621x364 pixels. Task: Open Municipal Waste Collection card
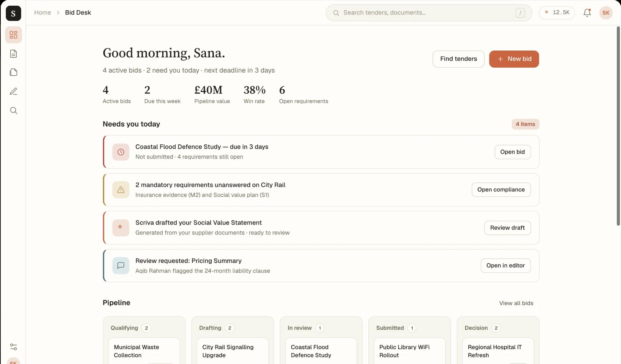[x=144, y=351]
